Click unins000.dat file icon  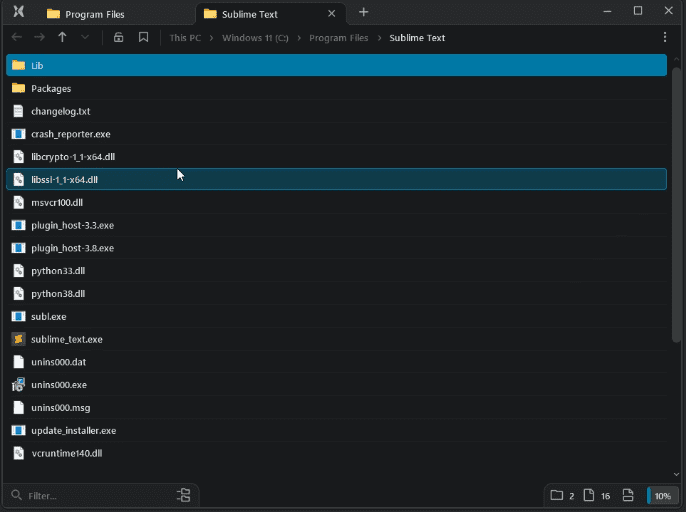pyautogui.click(x=18, y=362)
